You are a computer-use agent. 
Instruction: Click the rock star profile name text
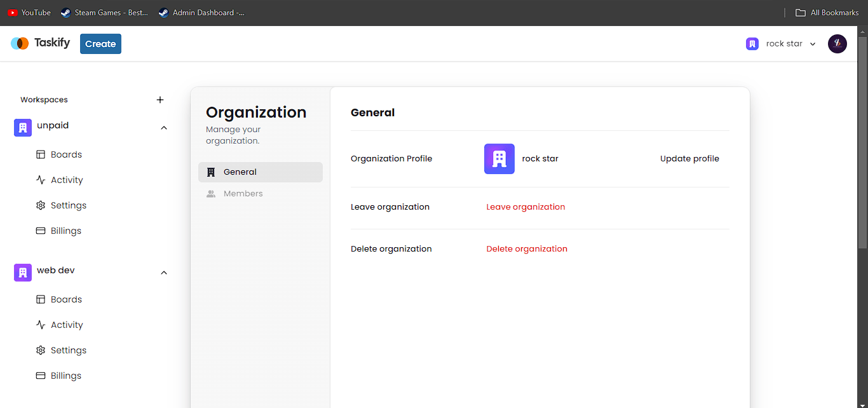540,159
